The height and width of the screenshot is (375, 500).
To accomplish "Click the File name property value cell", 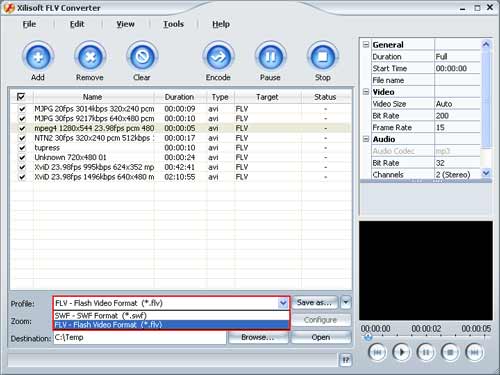I will click(x=457, y=80).
